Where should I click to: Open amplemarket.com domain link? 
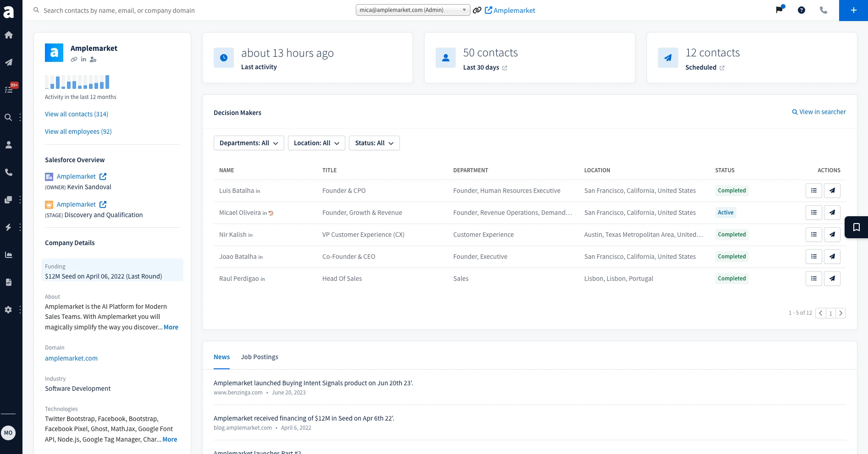tap(71, 358)
